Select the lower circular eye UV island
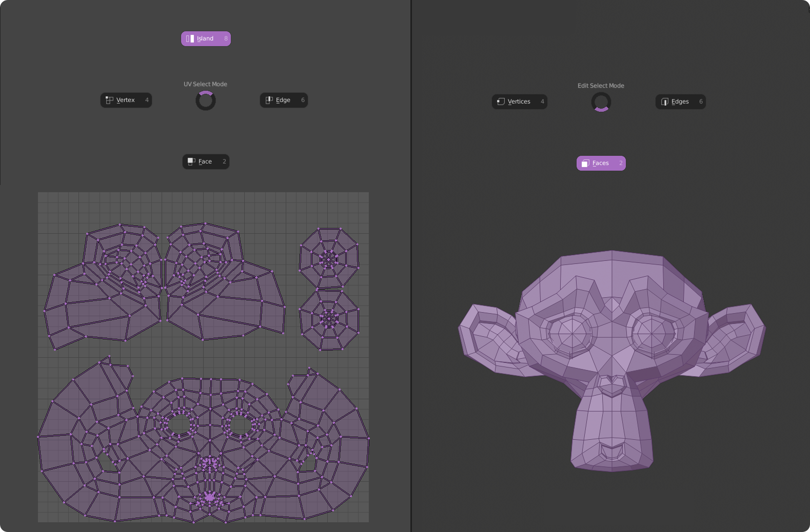 pyautogui.click(x=329, y=320)
